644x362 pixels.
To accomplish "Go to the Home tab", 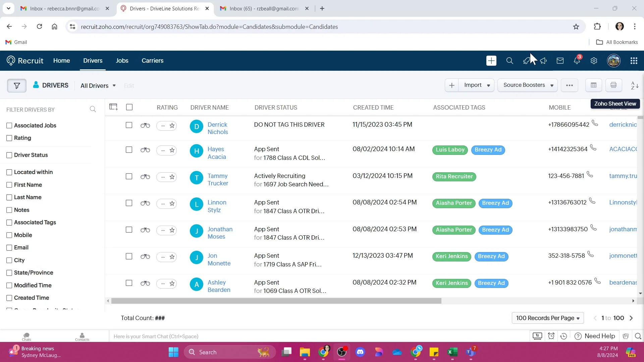I will [61, 61].
